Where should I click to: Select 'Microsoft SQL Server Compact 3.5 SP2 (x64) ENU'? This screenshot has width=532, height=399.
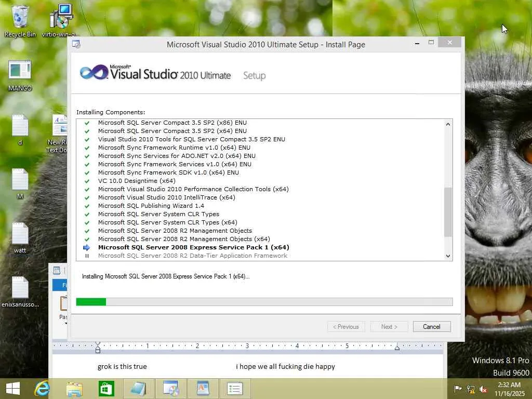[172, 131]
